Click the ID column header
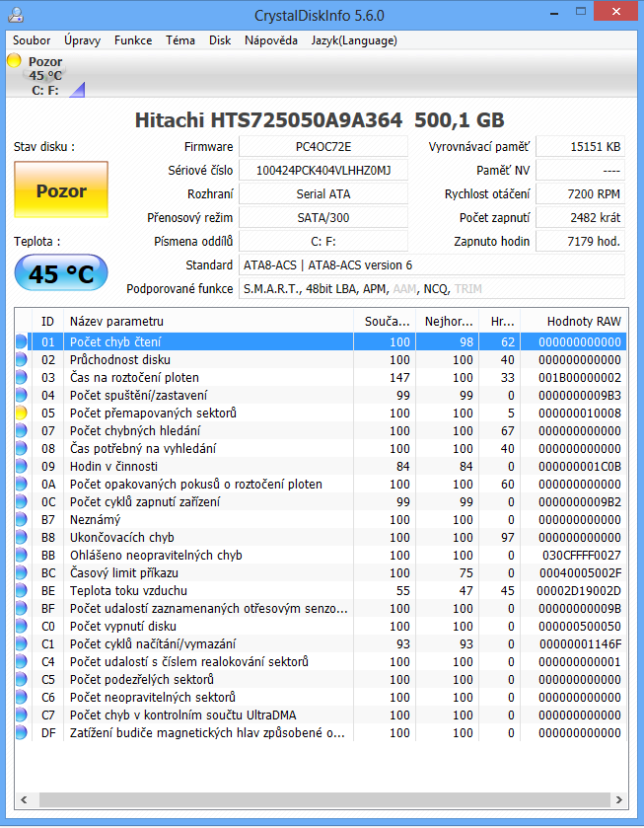 coord(48,321)
